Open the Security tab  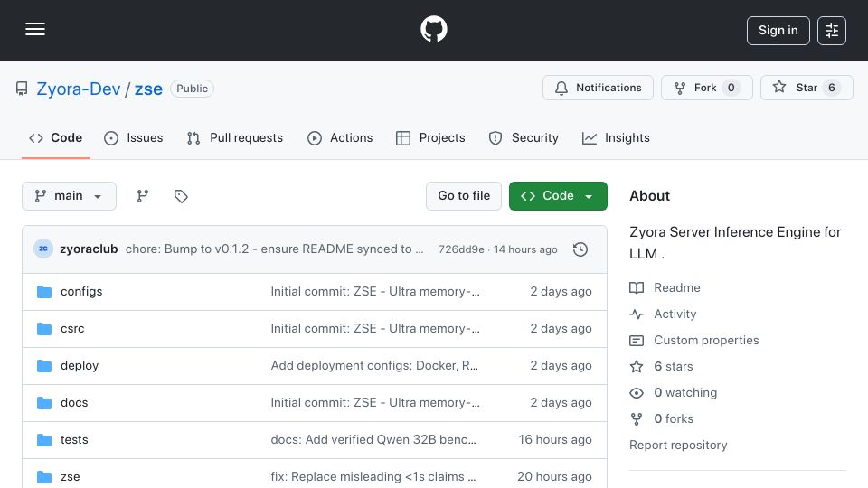[x=524, y=137]
